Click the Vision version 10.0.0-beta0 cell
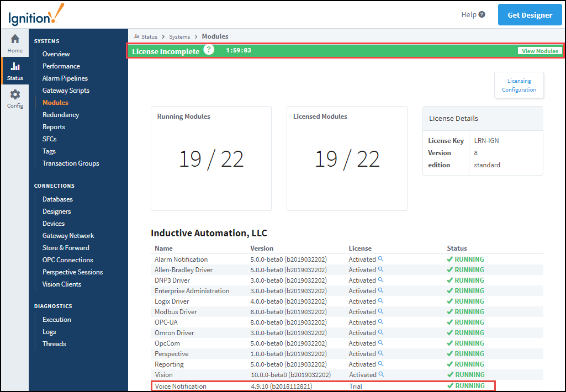The width and height of the screenshot is (566, 392). 291,375
